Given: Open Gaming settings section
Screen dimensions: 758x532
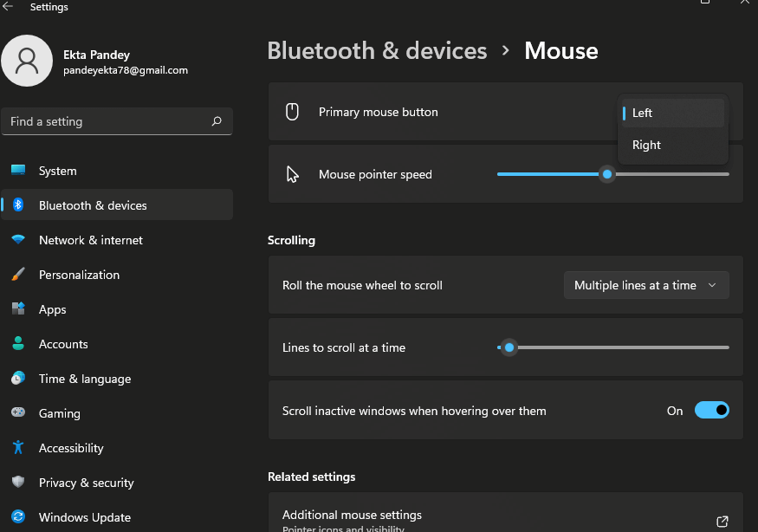Looking at the screenshot, I should point(59,413).
